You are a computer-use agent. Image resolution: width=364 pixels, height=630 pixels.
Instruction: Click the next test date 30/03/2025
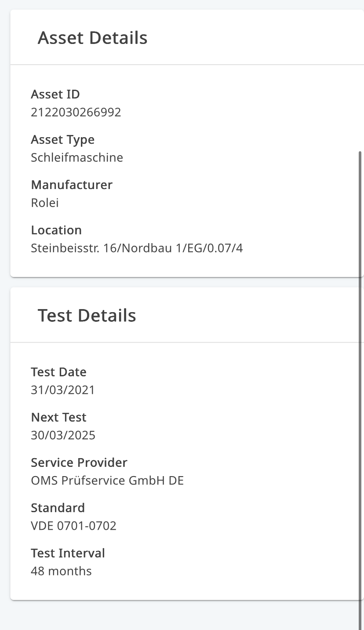tap(63, 435)
